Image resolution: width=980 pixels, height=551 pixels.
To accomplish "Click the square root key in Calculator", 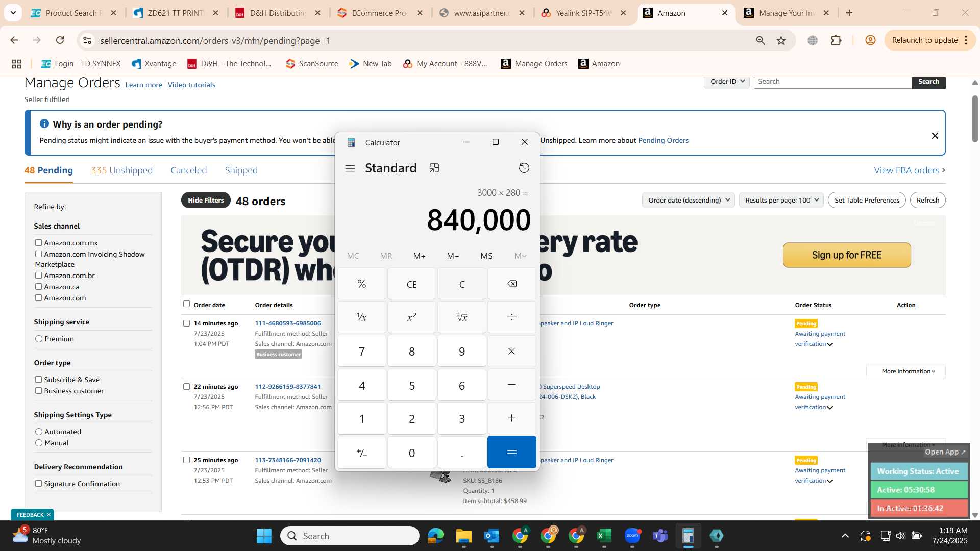I will point(462,317).
